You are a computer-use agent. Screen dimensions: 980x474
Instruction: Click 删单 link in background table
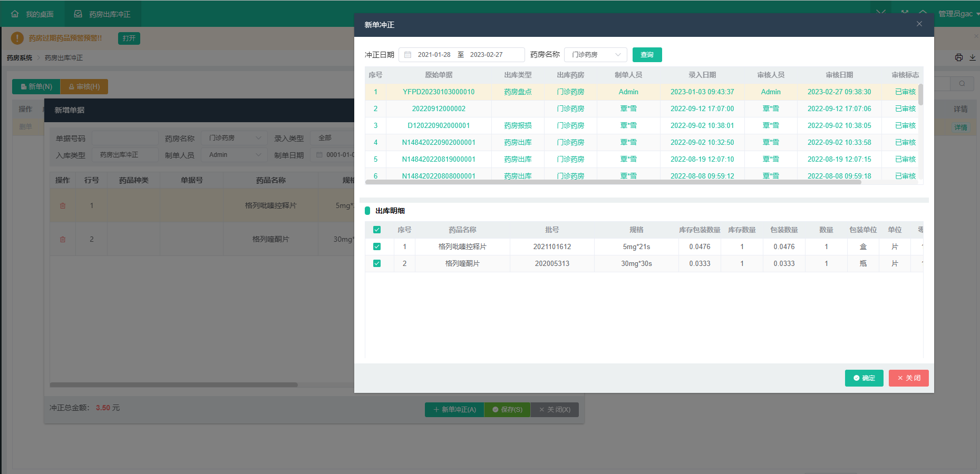(x=25, y=126)
